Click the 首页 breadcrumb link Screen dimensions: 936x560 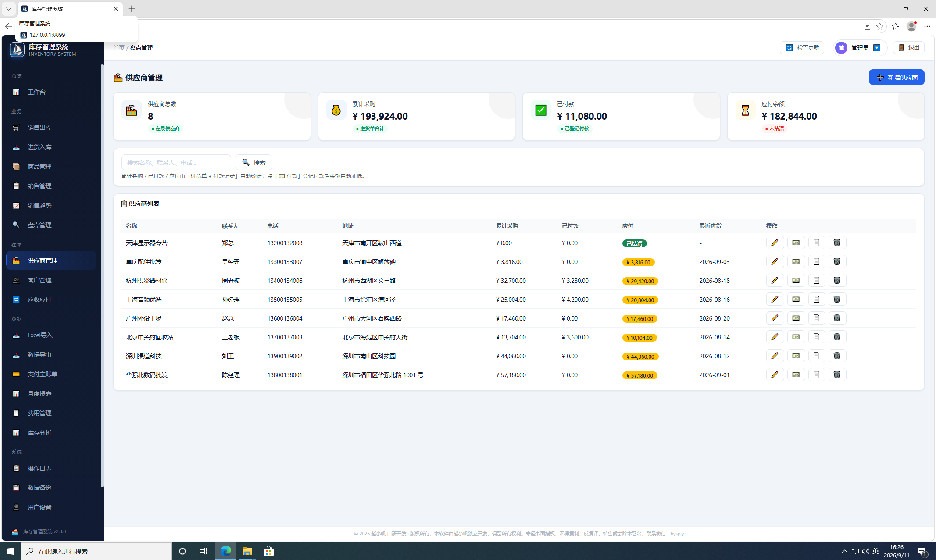(118, 48)
